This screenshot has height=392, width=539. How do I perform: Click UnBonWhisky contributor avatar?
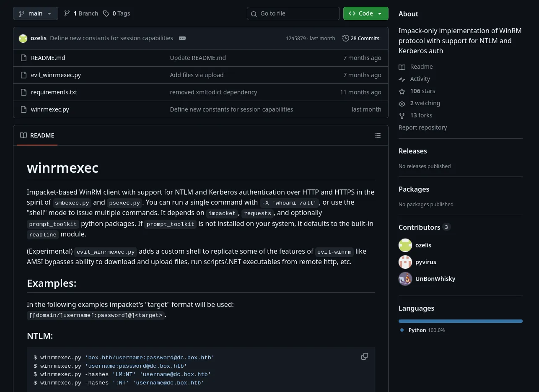(405, 279)
